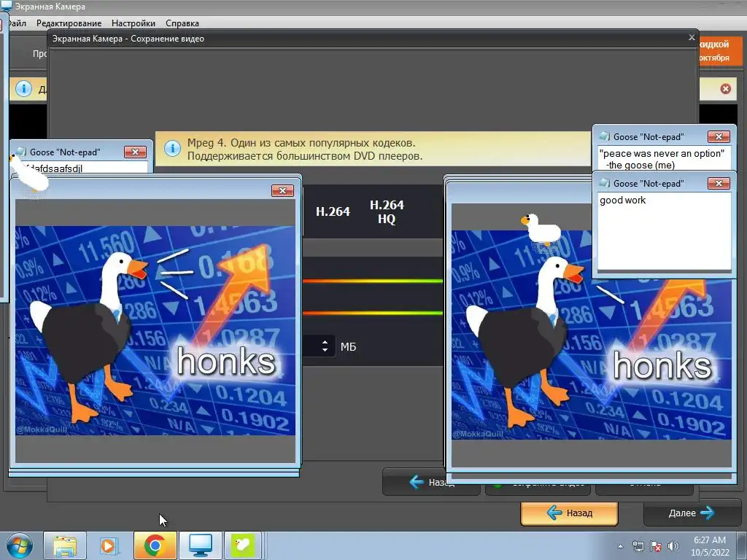Open the Action Center flag icon

[x=656, y=546]
